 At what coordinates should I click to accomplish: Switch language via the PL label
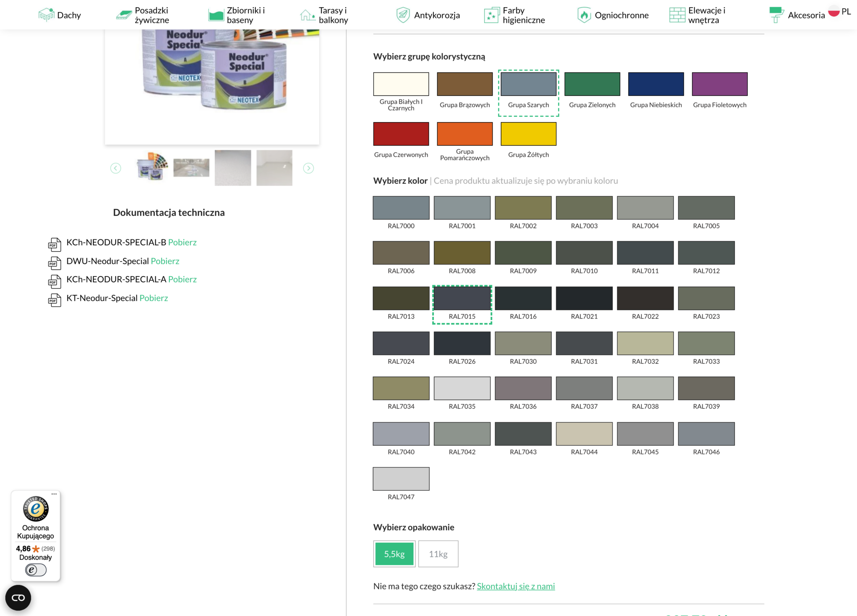point(846,12)
